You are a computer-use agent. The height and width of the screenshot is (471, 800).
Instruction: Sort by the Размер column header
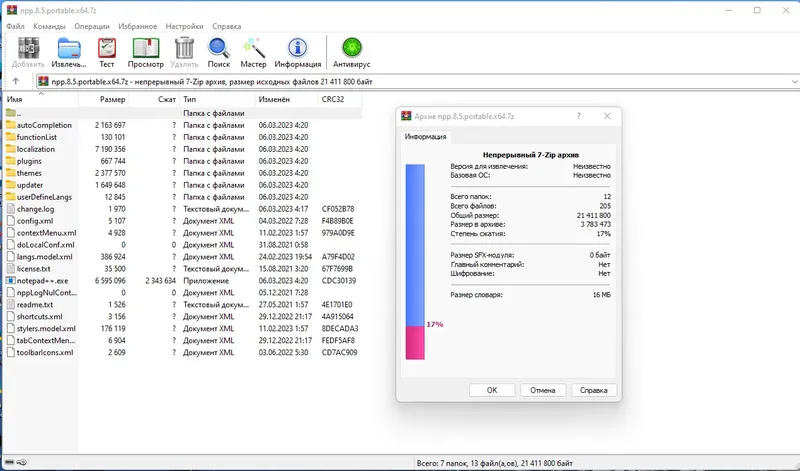(104, 99)
